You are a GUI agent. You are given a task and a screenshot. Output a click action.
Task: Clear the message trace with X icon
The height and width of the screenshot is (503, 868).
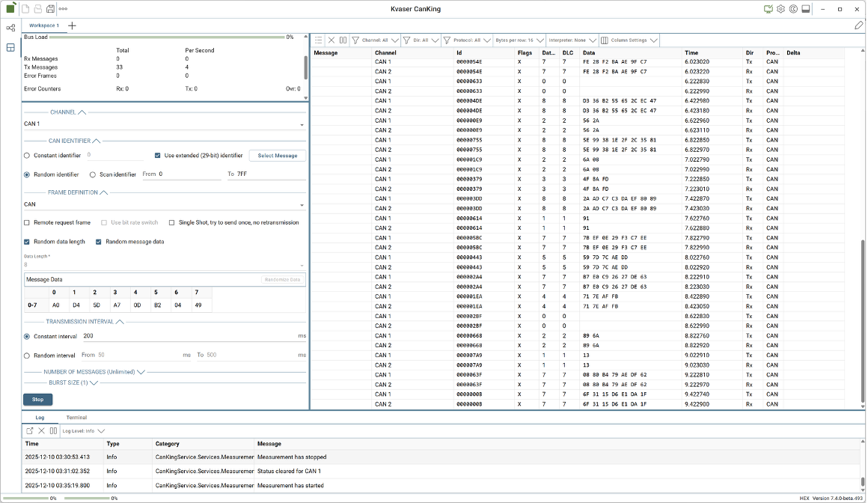tap(331, 40)
